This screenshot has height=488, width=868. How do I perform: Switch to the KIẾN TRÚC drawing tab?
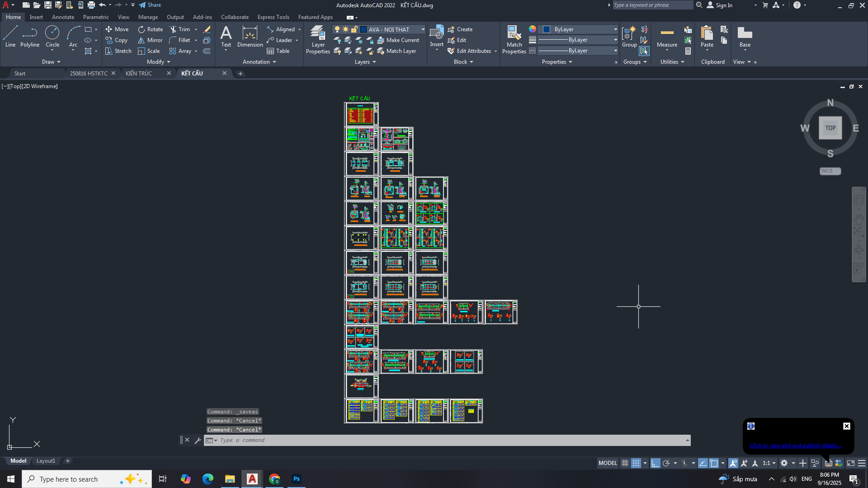tap(139, 73)
